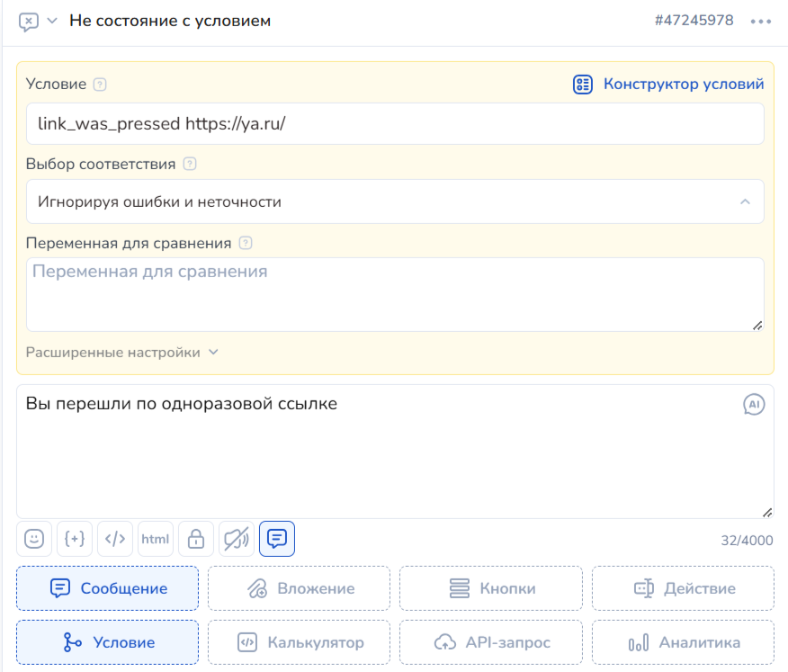Click the 'Аналитика' button
This screenshot has width=788, height=672.
point(683,642)
